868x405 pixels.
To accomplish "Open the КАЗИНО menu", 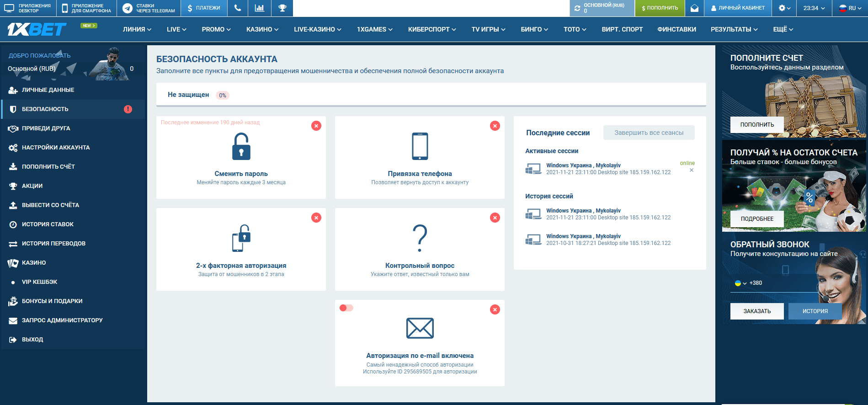I will (x=262, y=30).
